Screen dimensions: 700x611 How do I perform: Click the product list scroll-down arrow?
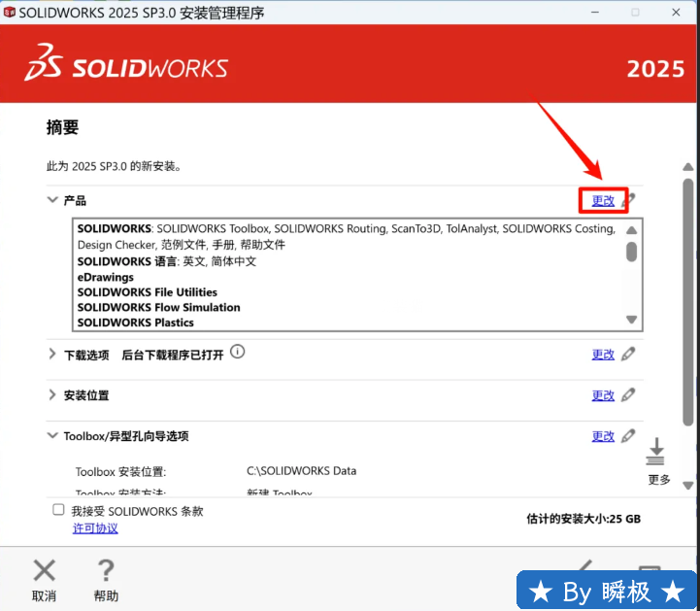click(x=631, y=320)
